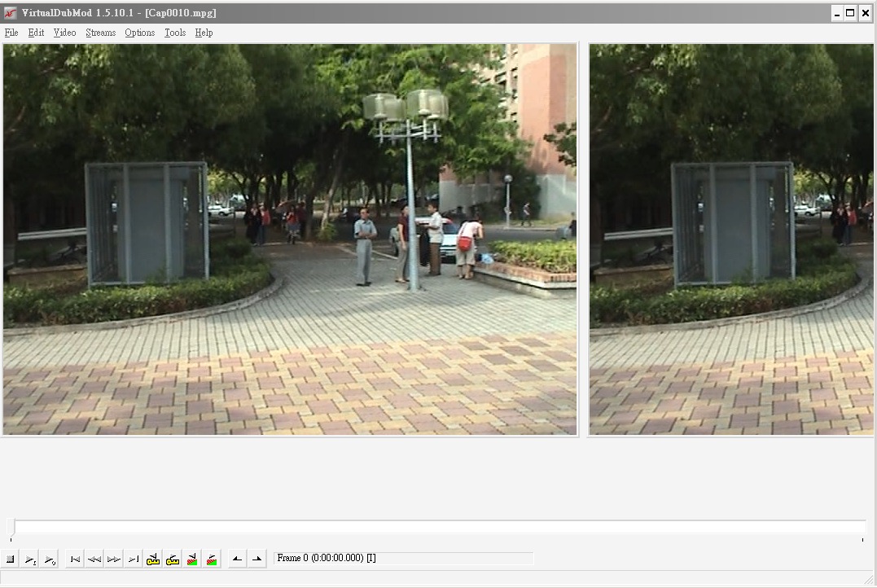
Task: Jump to the end of the video
Action: (x=134, y=559)
